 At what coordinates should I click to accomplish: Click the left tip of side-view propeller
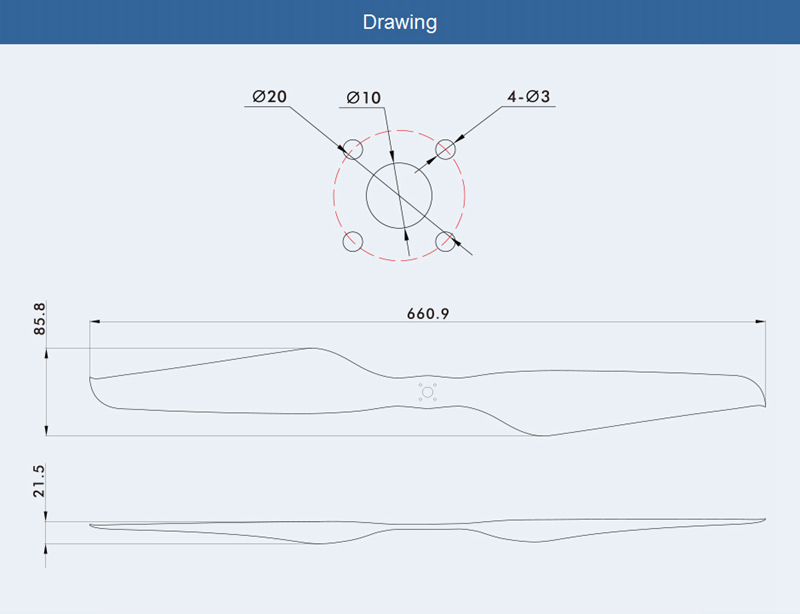tap(93, 524)
